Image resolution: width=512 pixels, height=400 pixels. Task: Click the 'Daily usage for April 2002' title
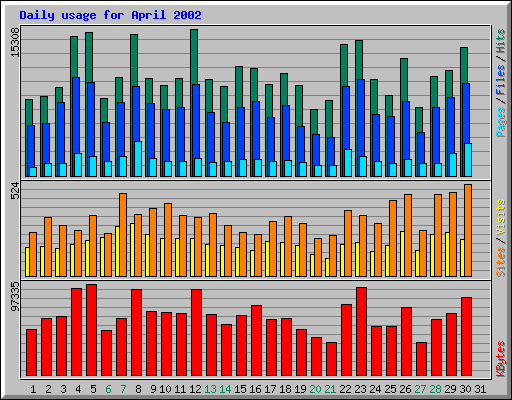[110, 15]
